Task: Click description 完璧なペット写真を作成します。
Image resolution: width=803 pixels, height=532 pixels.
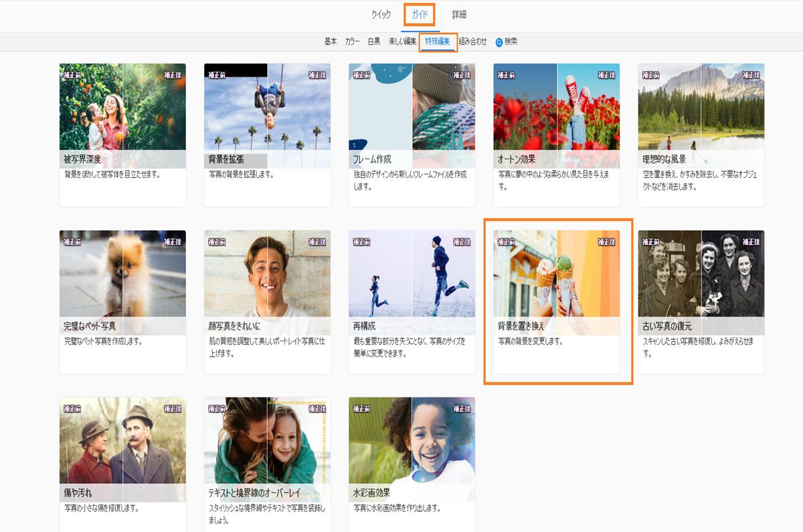Action: pos(103,341)
